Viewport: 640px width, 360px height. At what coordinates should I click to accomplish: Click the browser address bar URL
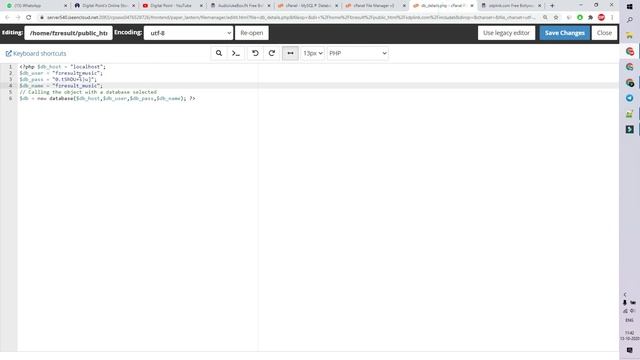click(x=291, y=18)
